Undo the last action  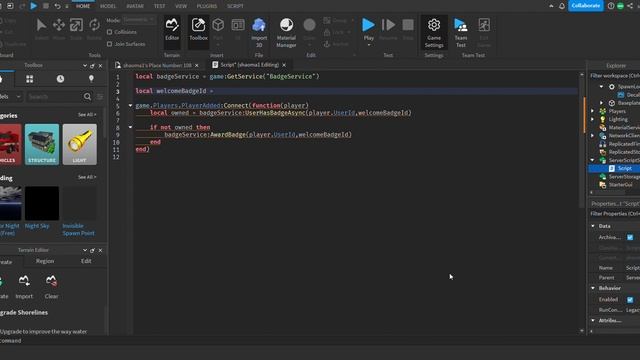(58, 6)
